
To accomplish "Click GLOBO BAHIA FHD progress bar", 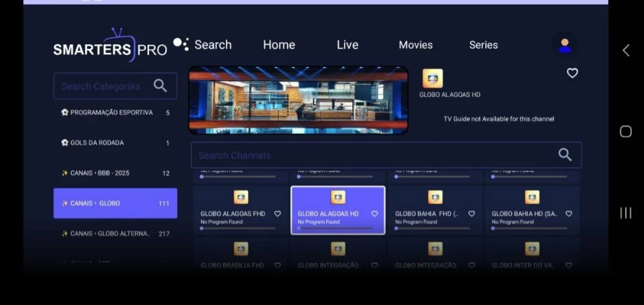I will [x=432, y=228].
